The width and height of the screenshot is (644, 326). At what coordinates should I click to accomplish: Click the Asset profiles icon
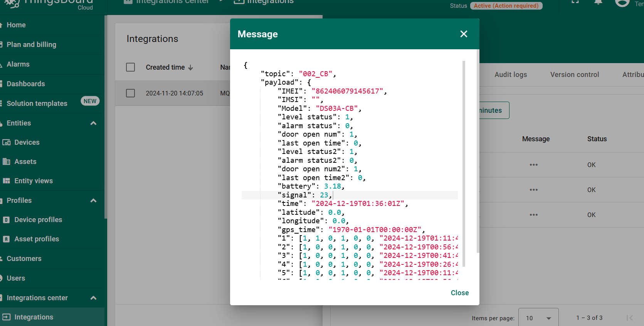6,239
